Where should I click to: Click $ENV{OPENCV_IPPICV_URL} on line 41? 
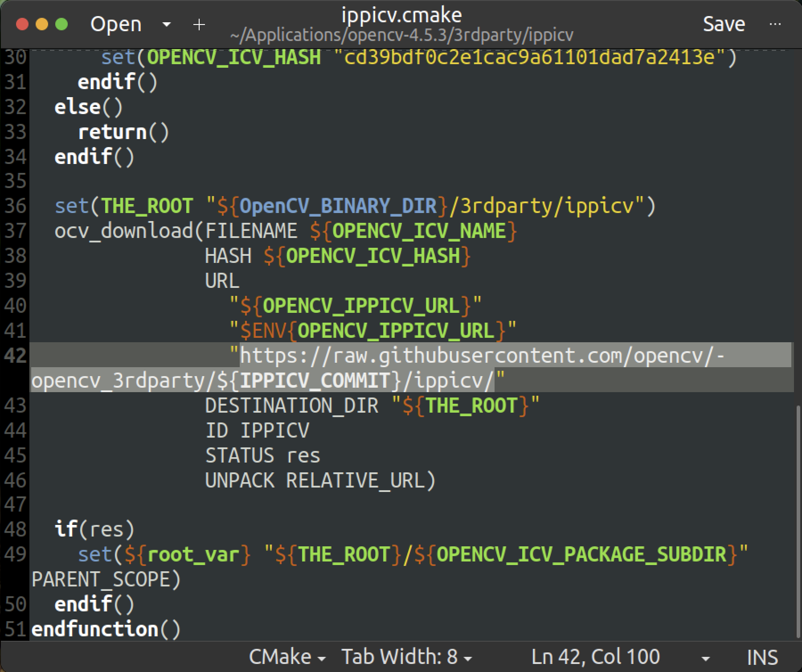pos(372,331)
